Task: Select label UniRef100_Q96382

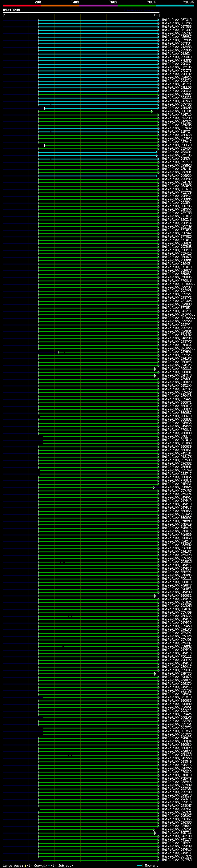Action: coord(177,464)
